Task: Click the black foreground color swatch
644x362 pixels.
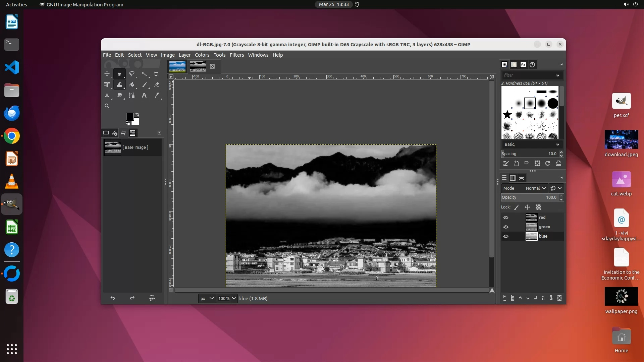Action: (129, 117)
